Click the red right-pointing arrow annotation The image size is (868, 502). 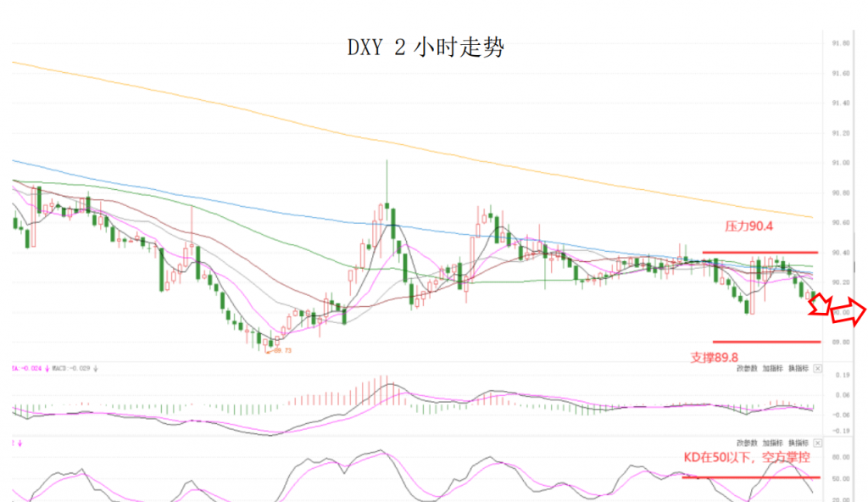coord(849,312)
